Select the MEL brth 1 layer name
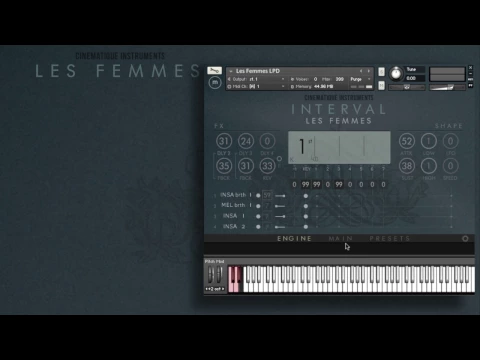Image resolution: width=480 pixels, height=360 pixels. tap(236, 205)
